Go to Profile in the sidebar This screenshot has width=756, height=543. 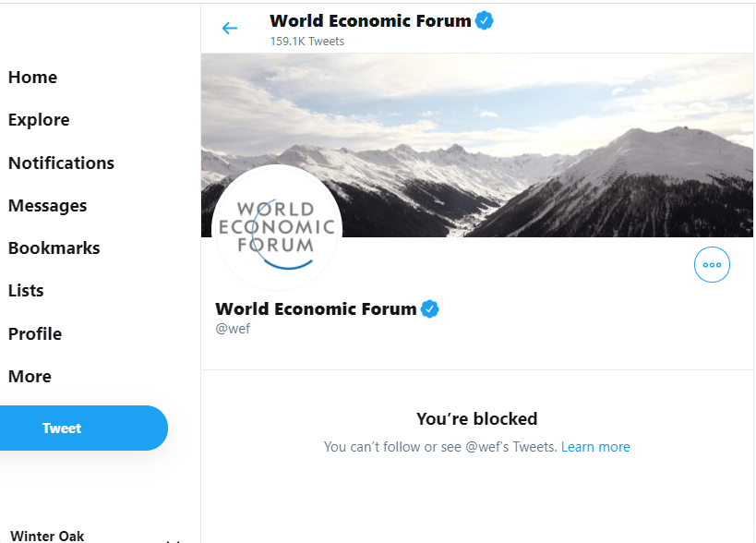pyautogui.click(x=35, y=333)
